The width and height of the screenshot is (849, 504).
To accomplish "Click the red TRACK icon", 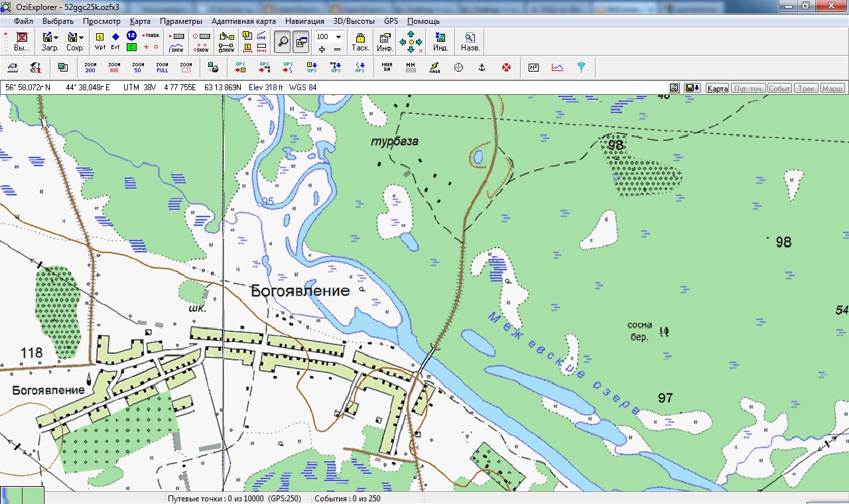I will (x=151, y=36).
